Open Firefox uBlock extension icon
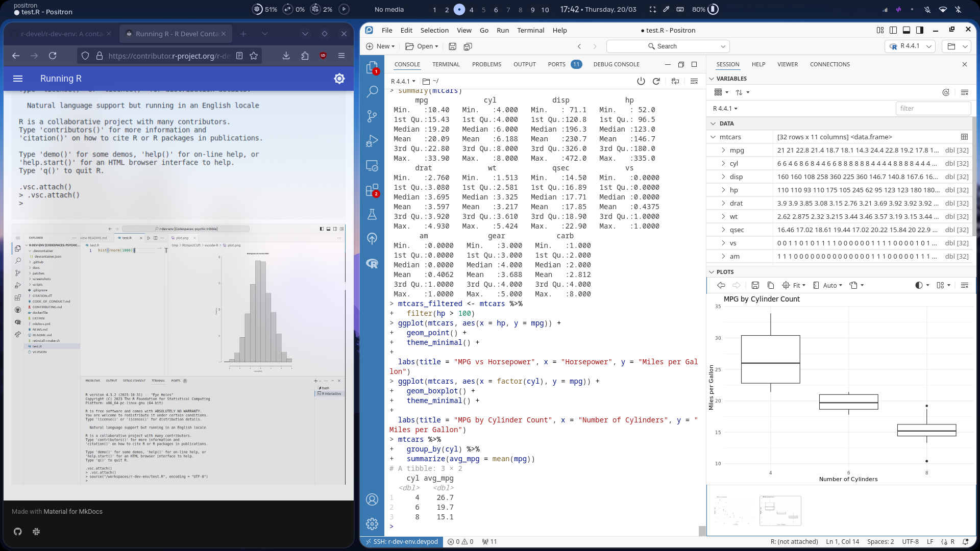This screenshot has height=551, width=980. (323, 56)
